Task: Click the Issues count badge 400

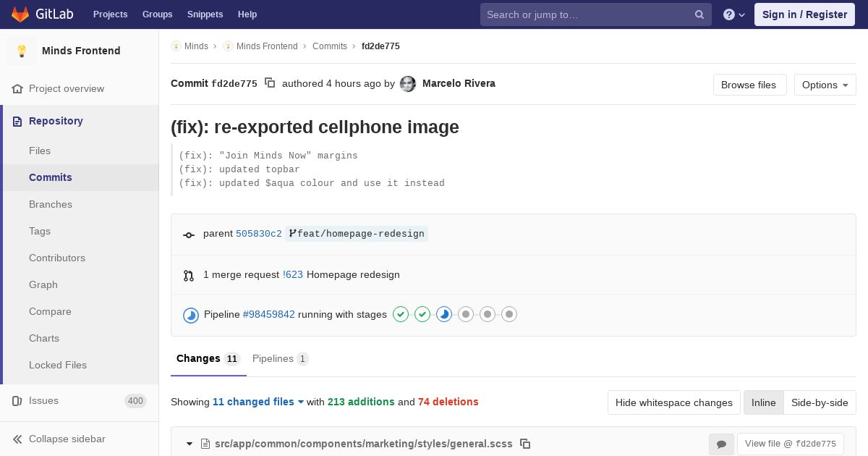Action: 135,401
